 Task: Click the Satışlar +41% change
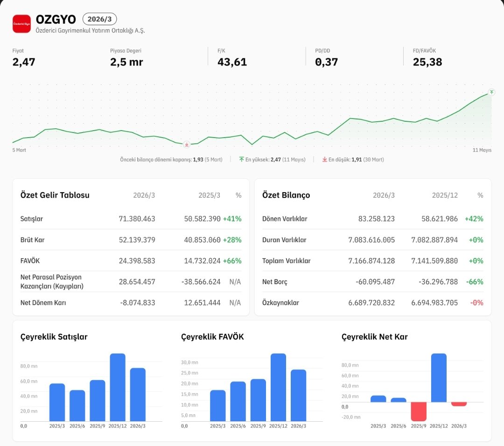click(x=232, y=219)
